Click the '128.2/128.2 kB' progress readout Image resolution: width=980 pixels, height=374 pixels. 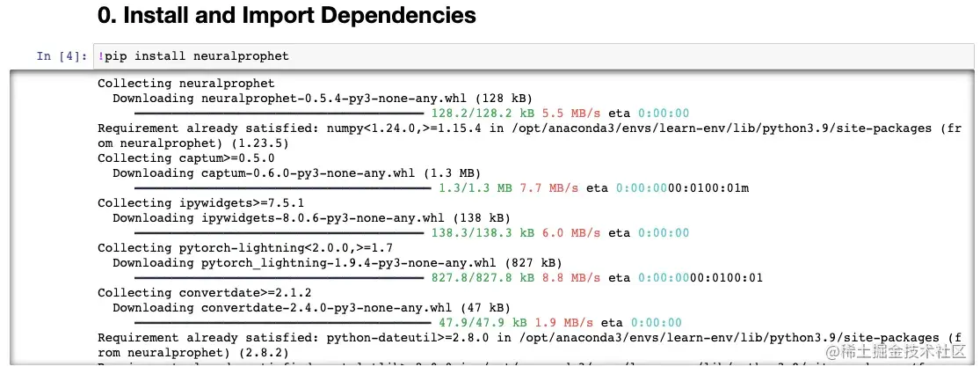pyautogui.click(x=483, y=114)
